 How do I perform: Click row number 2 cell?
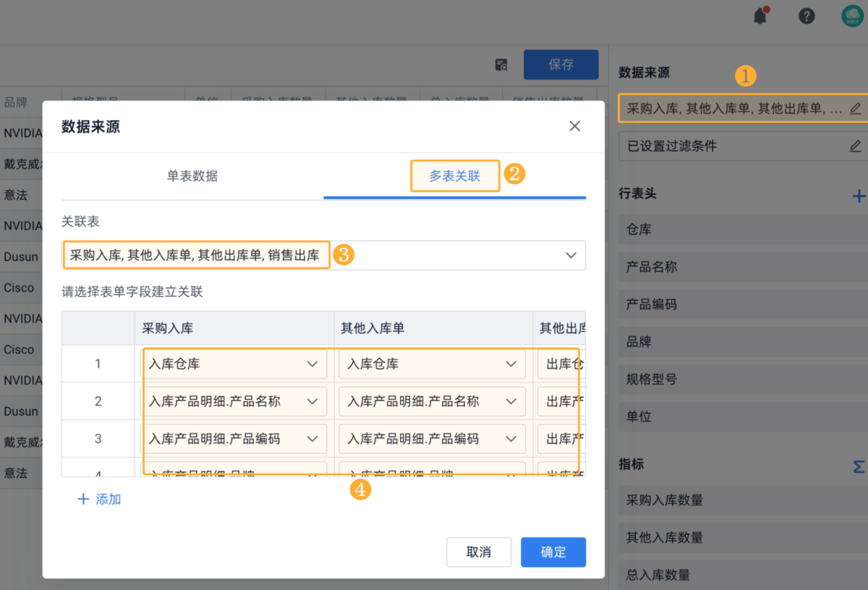pyautogui.click(x=98, y=401)
